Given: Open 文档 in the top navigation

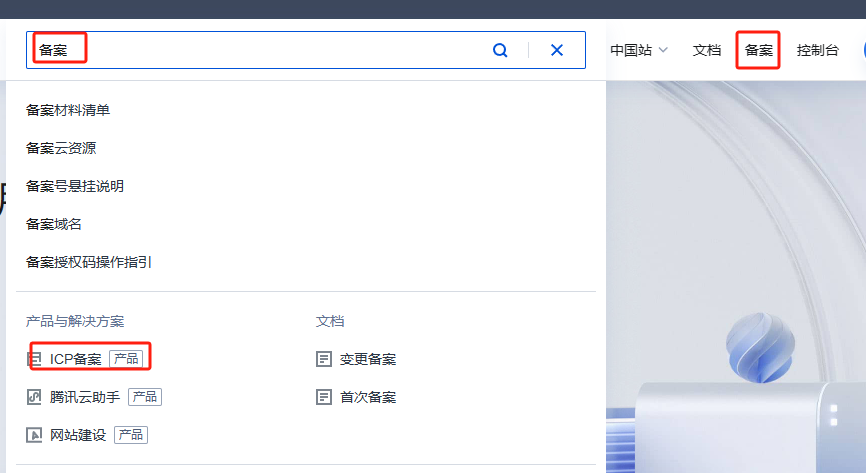Looking at the screenshot, I should (x=707, y=50).
